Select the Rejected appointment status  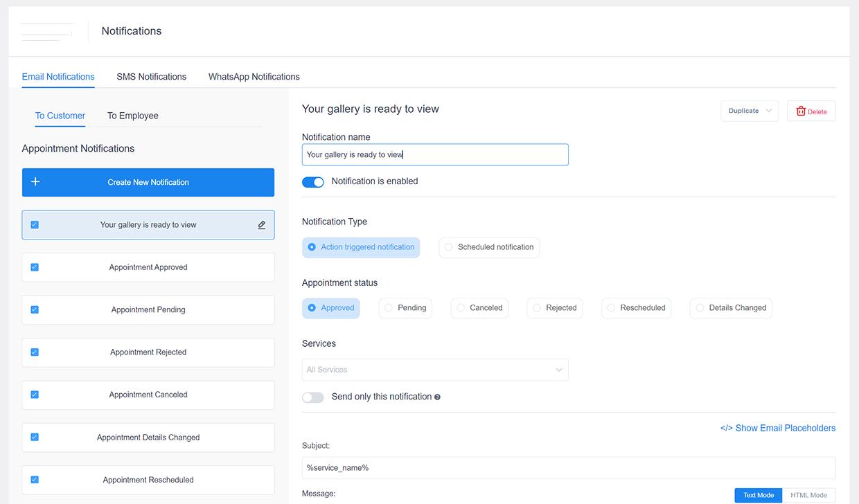tap(555, 308)
